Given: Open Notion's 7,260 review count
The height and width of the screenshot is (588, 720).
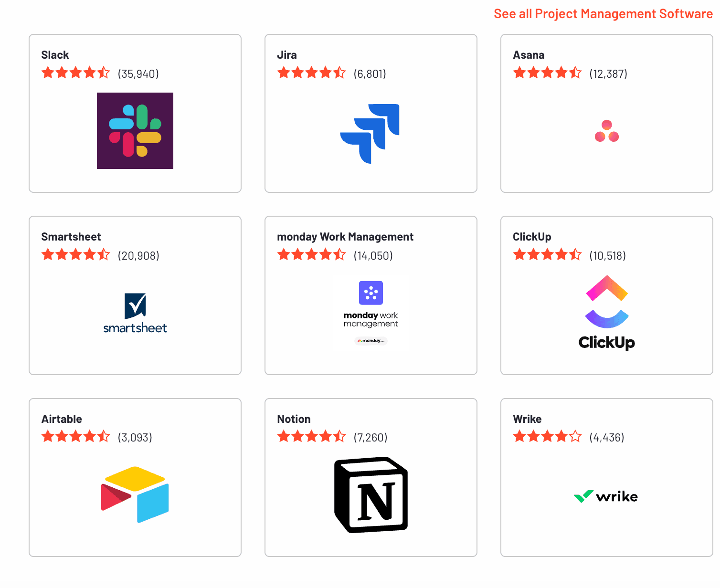Looking at the screenshot, I should [x=371, y=438].
